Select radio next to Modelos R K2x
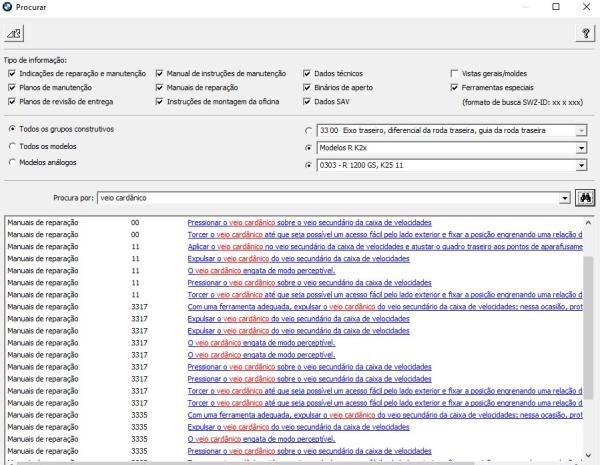This screenshot has width=600, height=465. 308,148
